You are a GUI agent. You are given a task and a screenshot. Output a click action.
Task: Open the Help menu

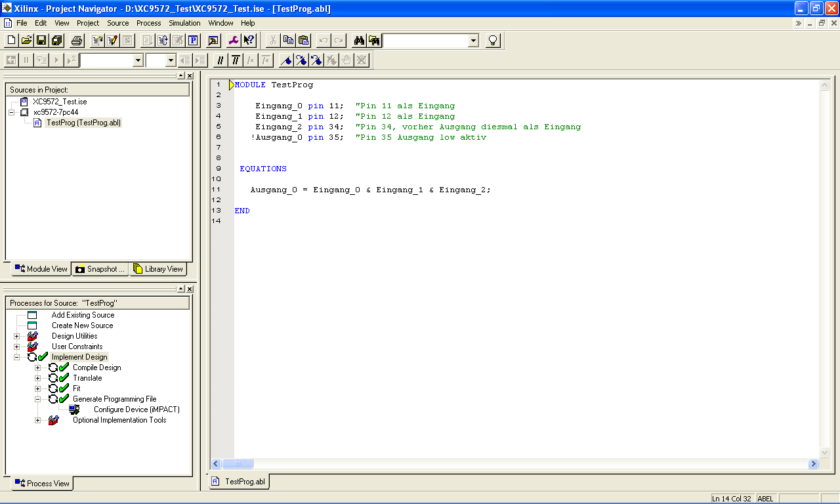tap(248, 23)
